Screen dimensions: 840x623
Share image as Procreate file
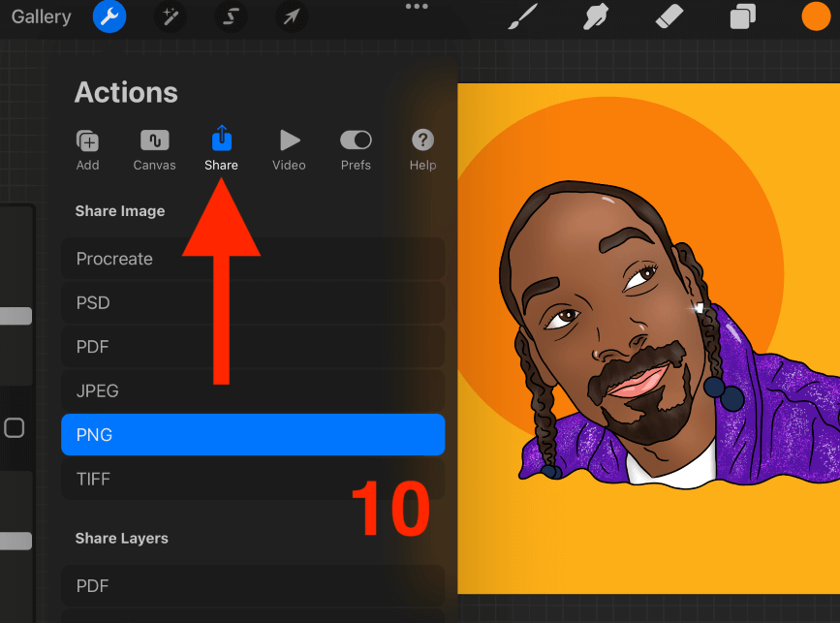253,259
